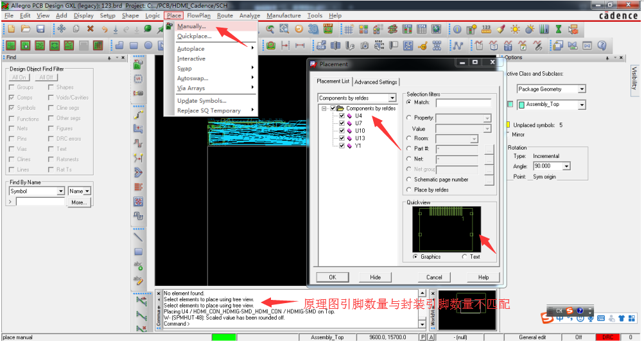Click the New file icon in toolbar
The image size is (644, 341).
coord(11,29)
